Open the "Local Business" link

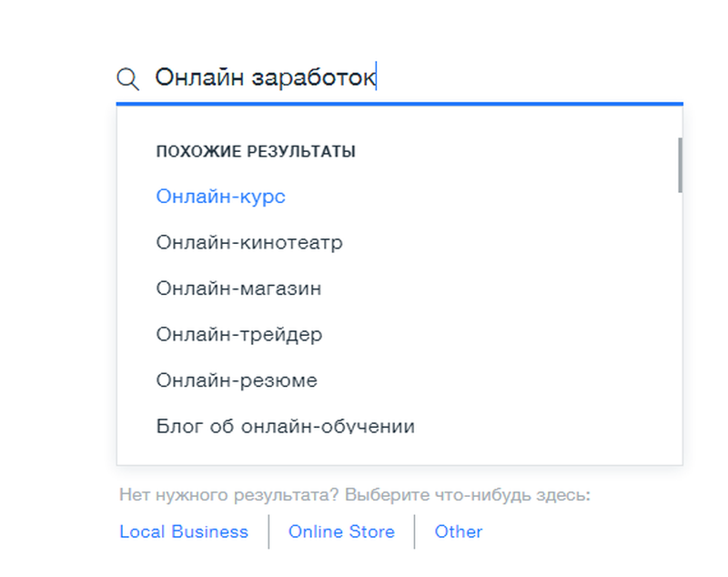coord(184,531)
